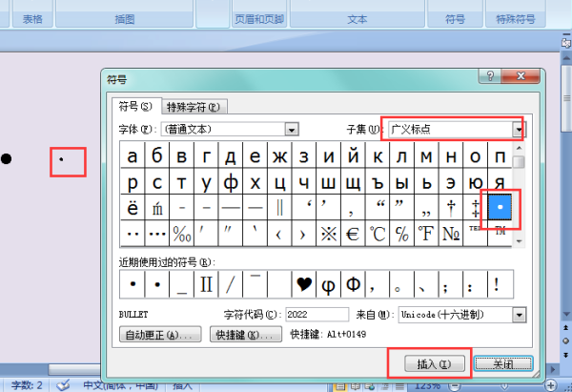Screen dimensions: 572x392
Task: Choose the Cyrillic щ character
Action: point(353,181)
